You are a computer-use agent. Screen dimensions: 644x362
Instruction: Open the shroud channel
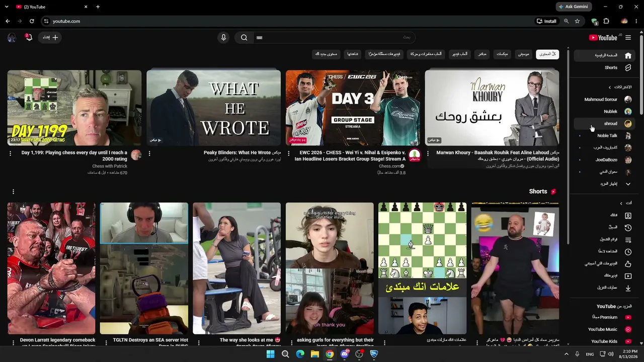[x=605, y=124]
